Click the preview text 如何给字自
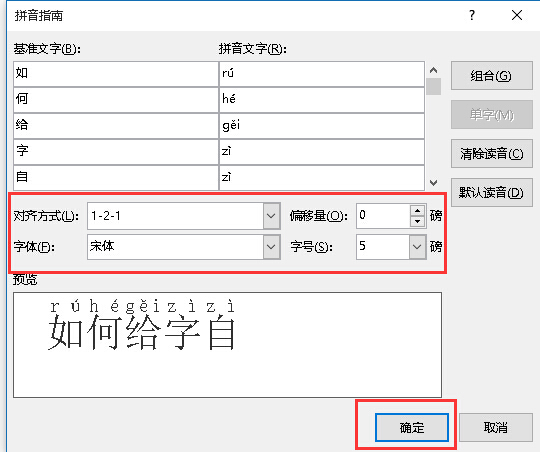 coord(142,333)
